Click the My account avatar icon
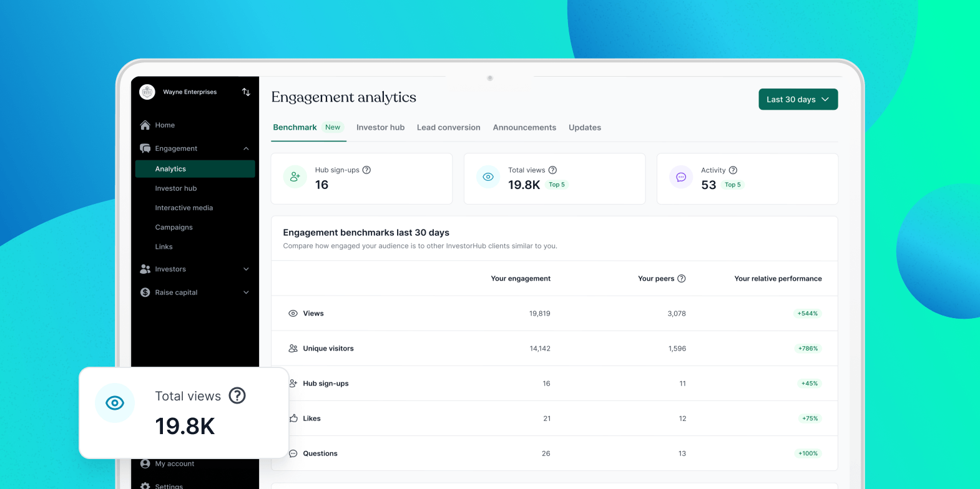 (145, 463)
